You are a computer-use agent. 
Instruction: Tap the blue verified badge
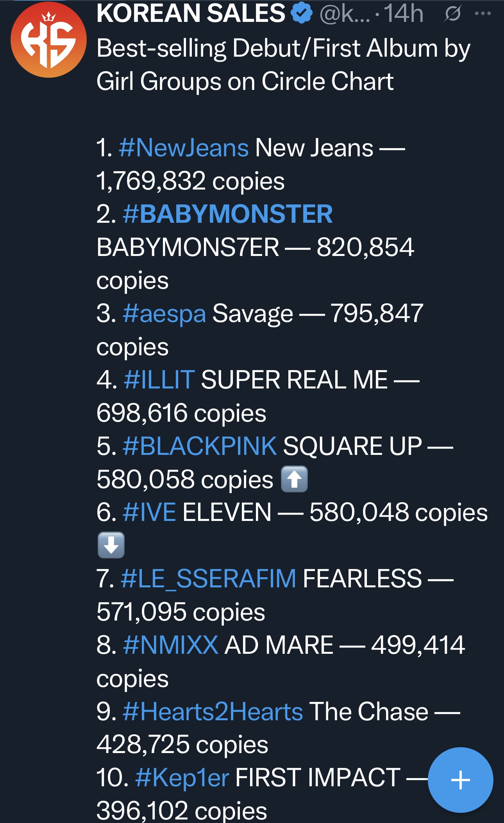(302, 13)
